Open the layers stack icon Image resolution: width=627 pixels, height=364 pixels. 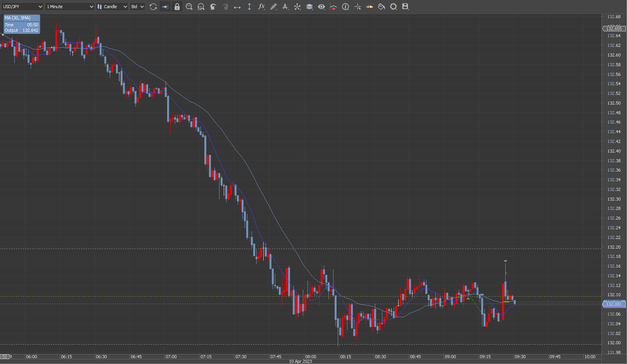[309, 7]
